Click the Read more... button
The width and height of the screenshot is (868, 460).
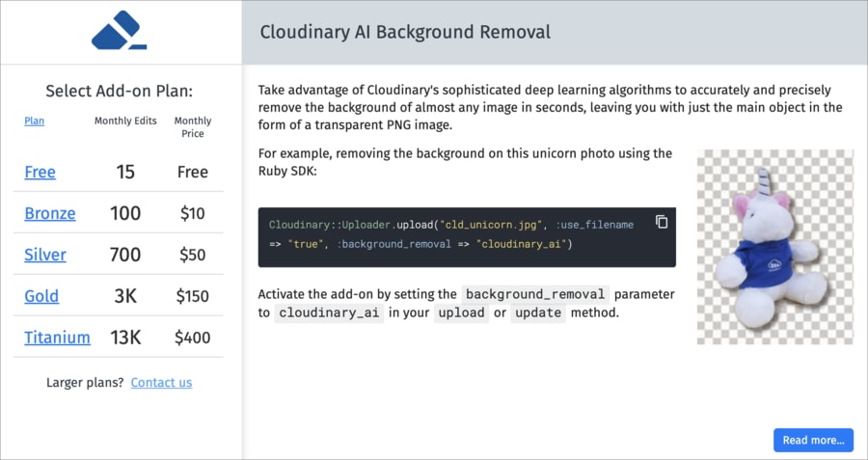[x=813, y=440]
